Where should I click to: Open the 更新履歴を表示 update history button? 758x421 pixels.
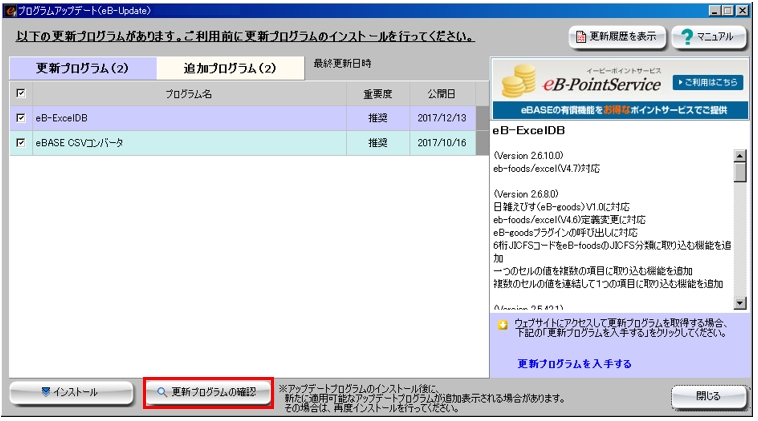click(x=617, y=37)
